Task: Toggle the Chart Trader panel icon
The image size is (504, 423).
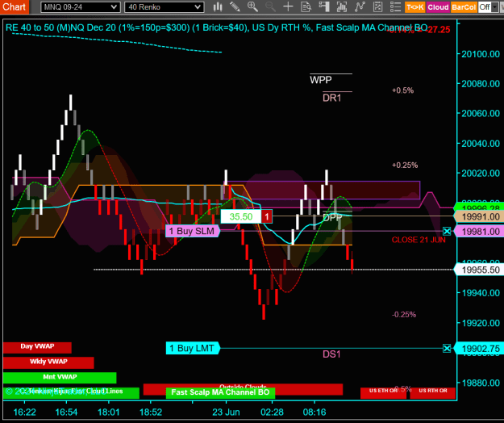Action: (x=324, y=6)
